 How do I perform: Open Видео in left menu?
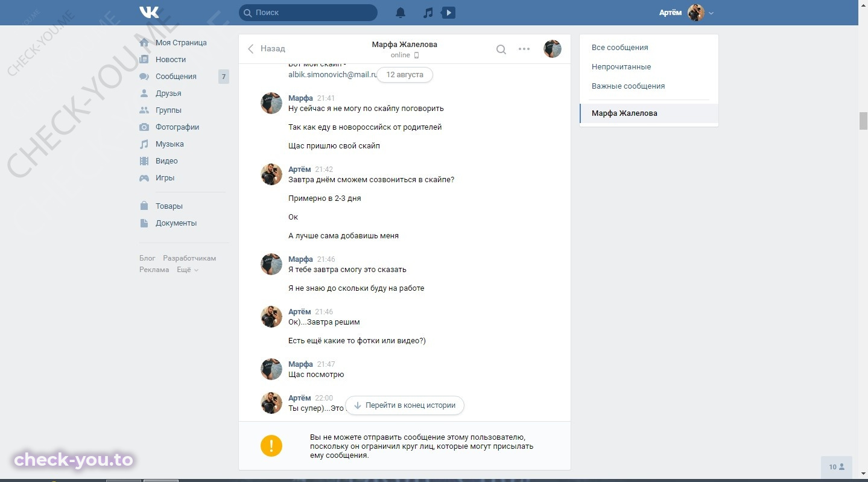point(166,161)
